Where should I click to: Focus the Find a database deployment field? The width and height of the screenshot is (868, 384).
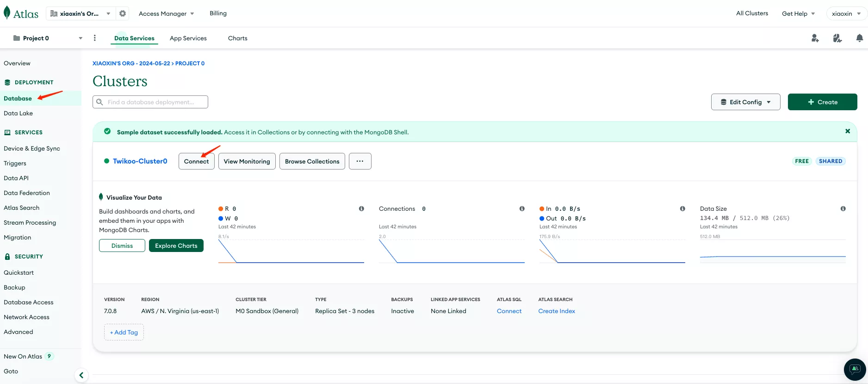point(150,102)
